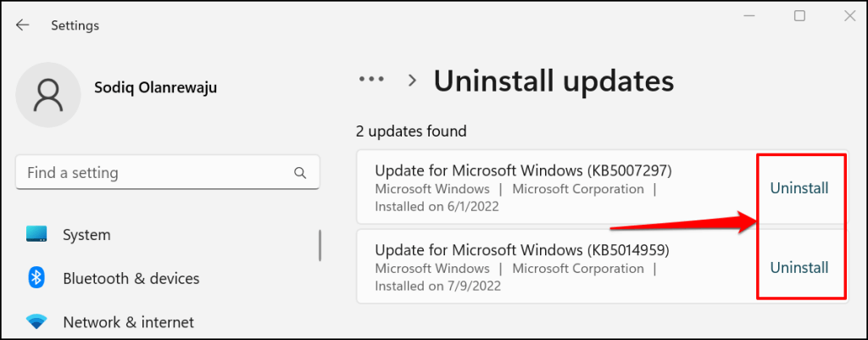Go to Network & internet settings
The width and height of the screenshot is (868, 340).
128,322
